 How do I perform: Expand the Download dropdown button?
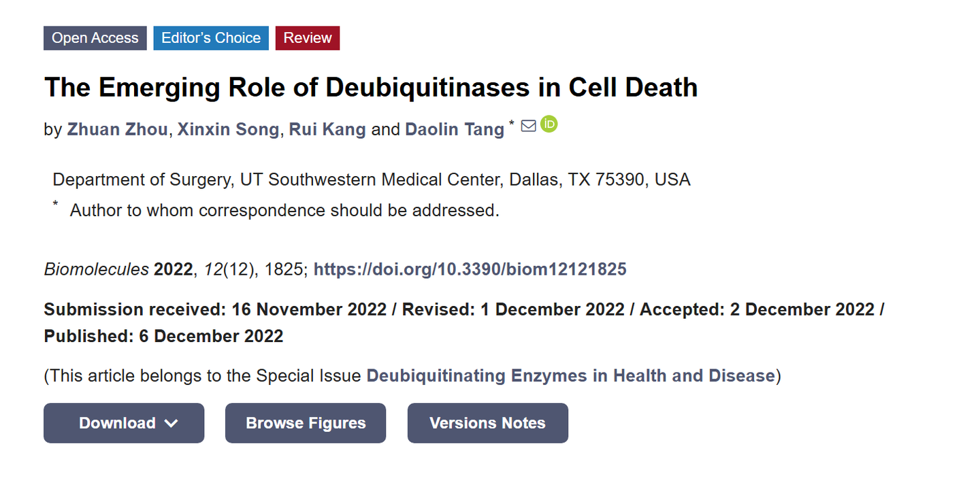click(x=124, y=423)
